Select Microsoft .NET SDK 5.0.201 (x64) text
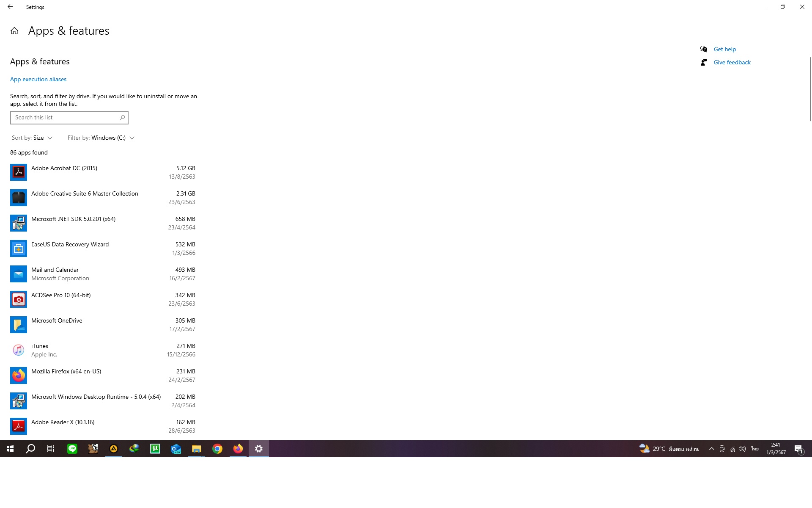Image resolution: width=812 pixels, height=508 pixels. [x=73, y=219]
